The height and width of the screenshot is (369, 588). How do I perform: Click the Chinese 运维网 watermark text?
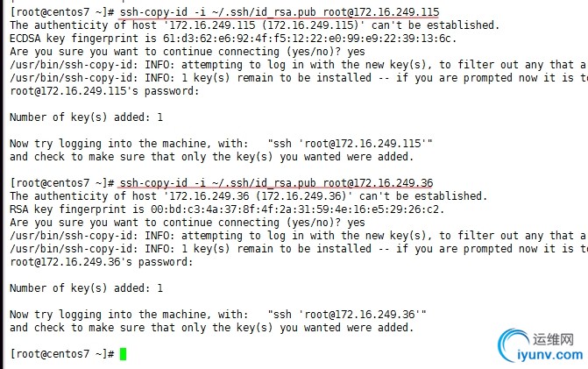pos(554,339)
